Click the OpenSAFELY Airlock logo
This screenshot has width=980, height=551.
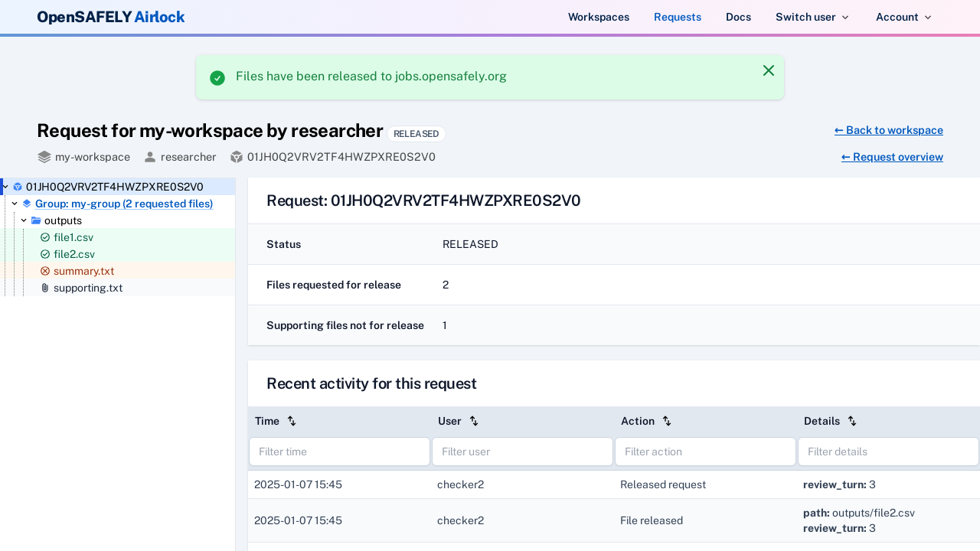point(111,17)
